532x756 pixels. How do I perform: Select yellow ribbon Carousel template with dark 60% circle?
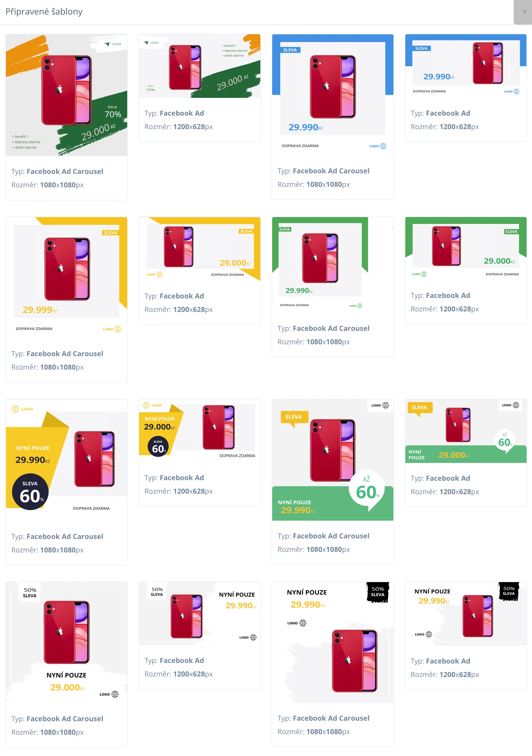point(67,460)
